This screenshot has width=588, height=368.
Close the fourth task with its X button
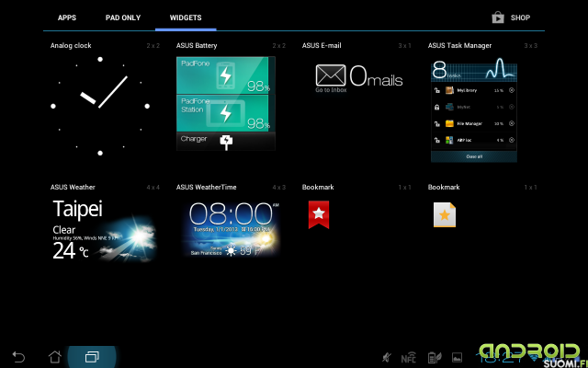point(511,140)
